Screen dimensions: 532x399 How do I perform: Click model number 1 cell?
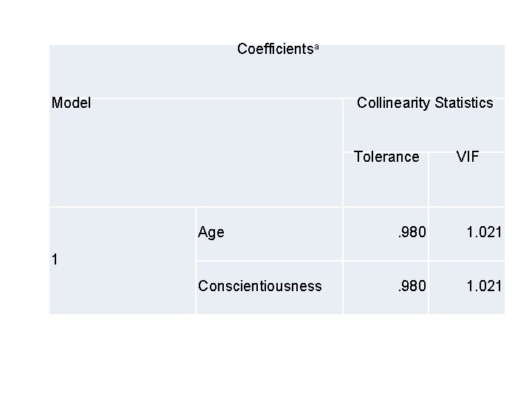coord(55,259)
